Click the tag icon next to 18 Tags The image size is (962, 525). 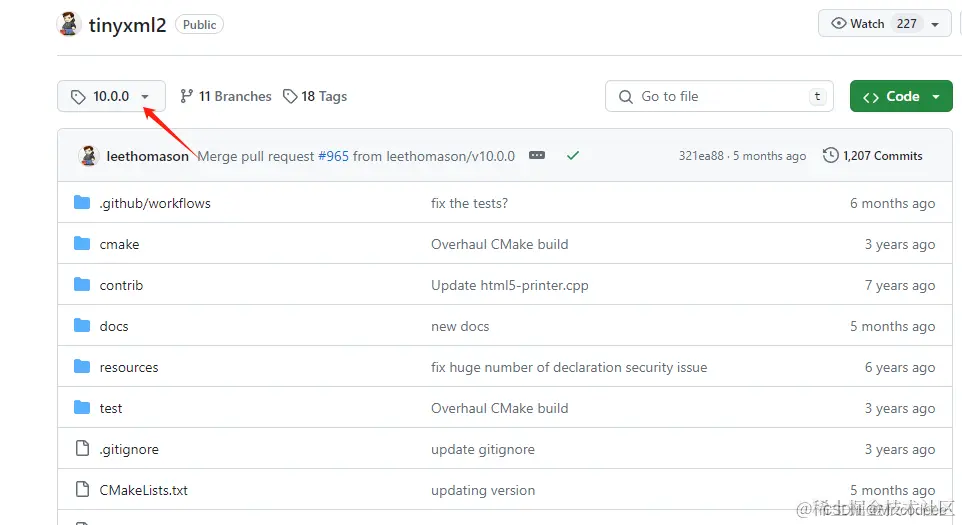290,96
